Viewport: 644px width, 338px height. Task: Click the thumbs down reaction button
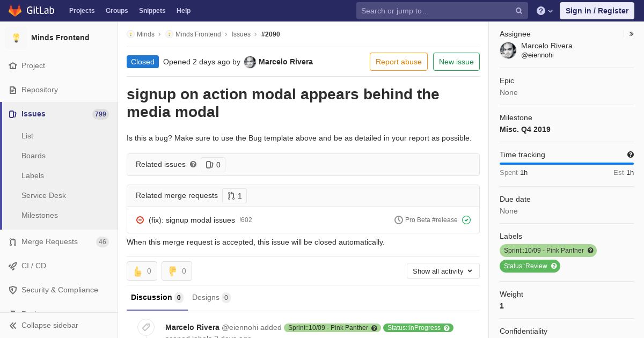pos(177,271)
